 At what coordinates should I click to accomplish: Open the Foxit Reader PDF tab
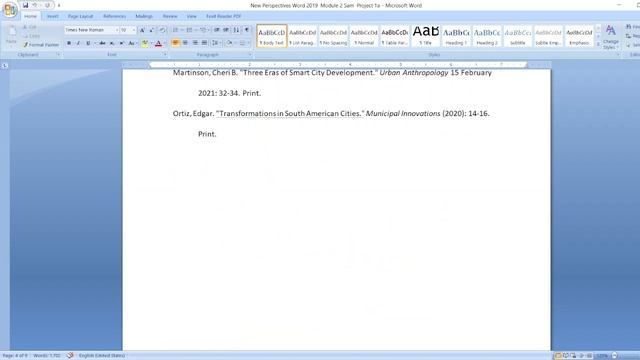pos(224,16)
